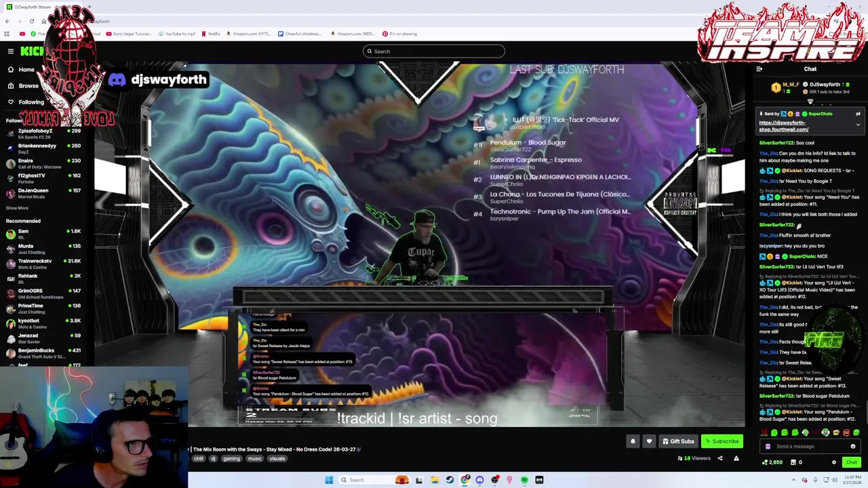Open Trainwreckstv channel in Recommended
Viewport: 868px width, 488px height.
(43, 264)
